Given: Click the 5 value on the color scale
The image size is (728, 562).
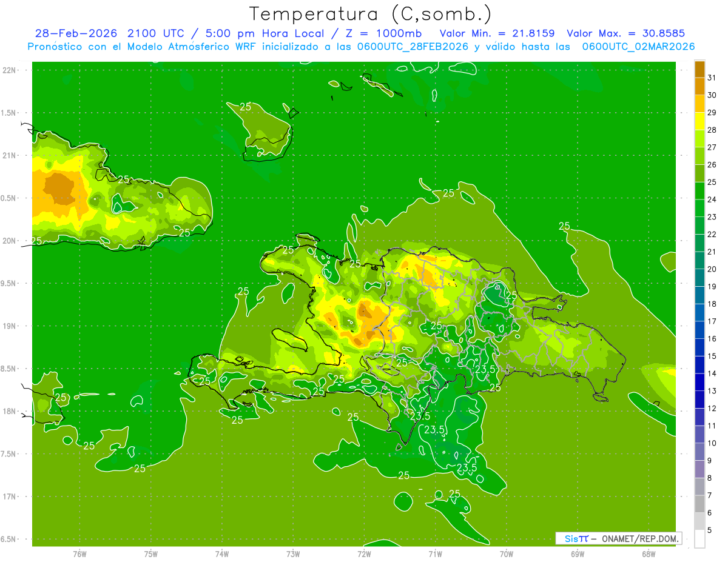Looking at the screenshot, I should click(x=712, y=530).
